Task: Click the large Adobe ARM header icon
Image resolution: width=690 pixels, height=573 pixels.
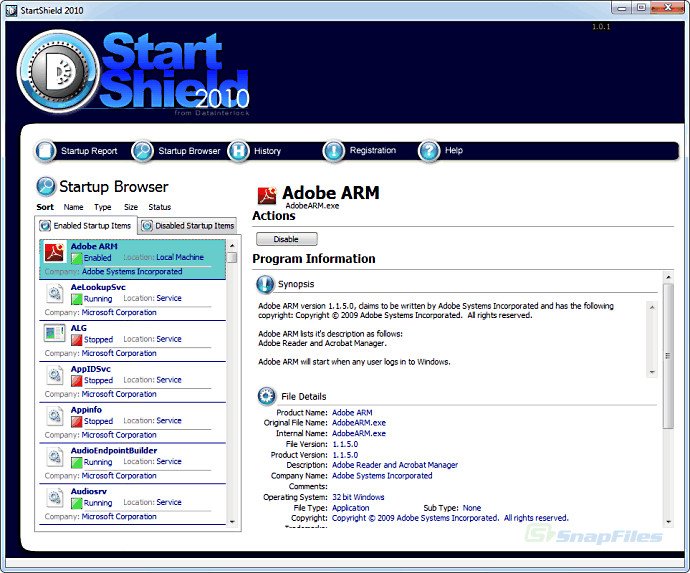Action: (267, 195)
